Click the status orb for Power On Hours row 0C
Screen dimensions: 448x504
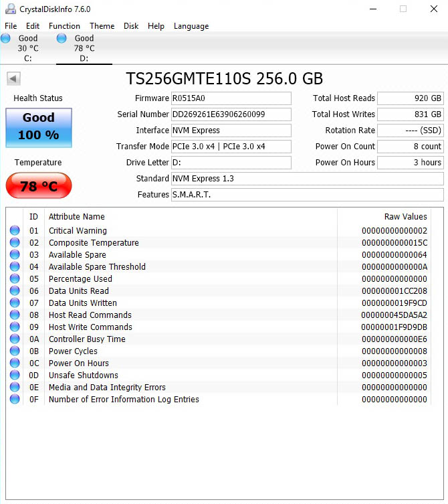15,363
